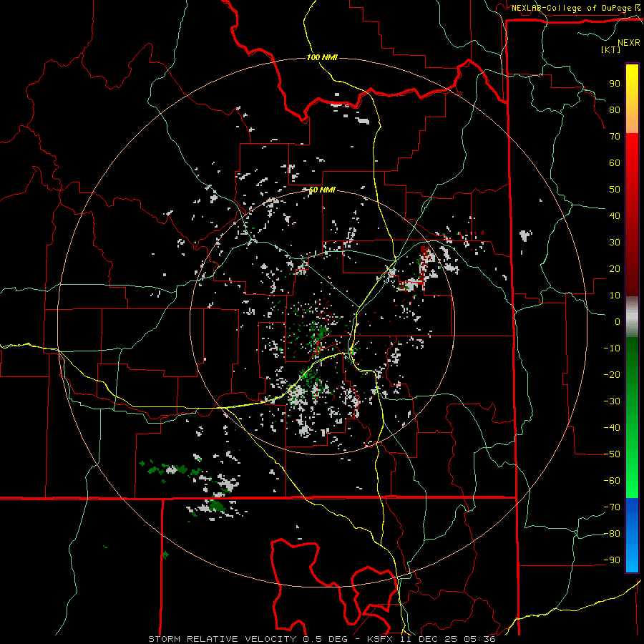644x644 pixels.
Task: Click the 100 NMI range ring label
Action: (322, 57)
